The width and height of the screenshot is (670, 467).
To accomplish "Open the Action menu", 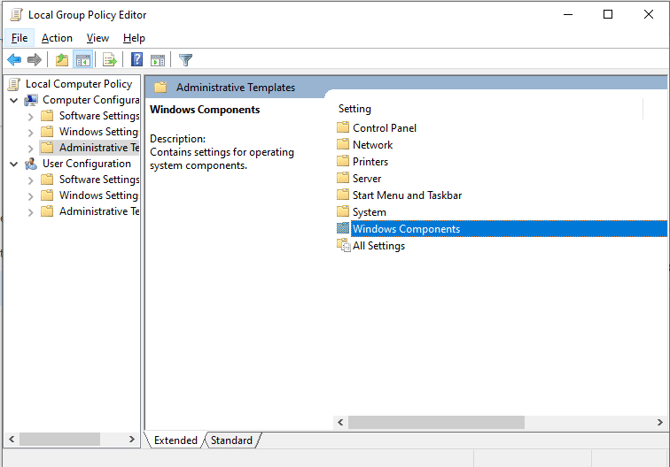I will (57, 38).
